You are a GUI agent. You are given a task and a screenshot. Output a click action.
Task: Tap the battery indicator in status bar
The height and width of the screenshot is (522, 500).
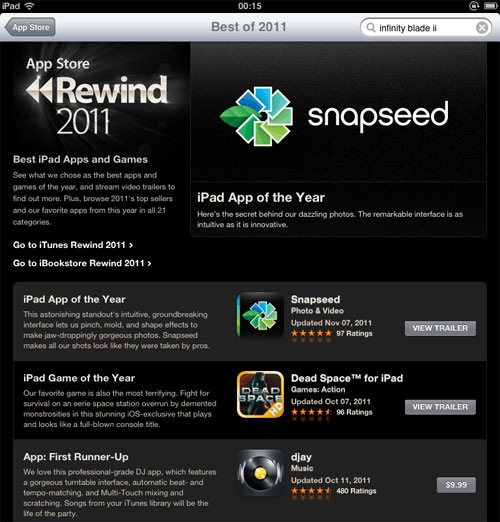(x=491, y=6)
